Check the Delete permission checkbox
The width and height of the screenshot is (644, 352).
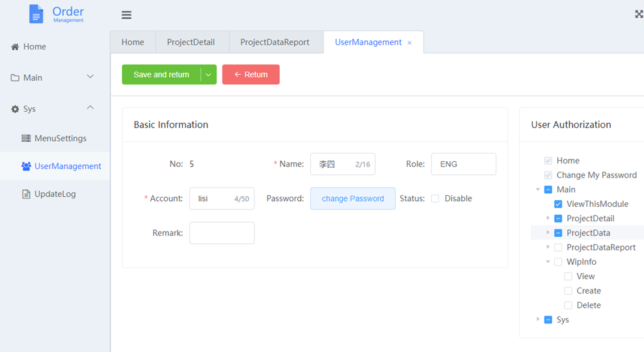pos(569,305)
